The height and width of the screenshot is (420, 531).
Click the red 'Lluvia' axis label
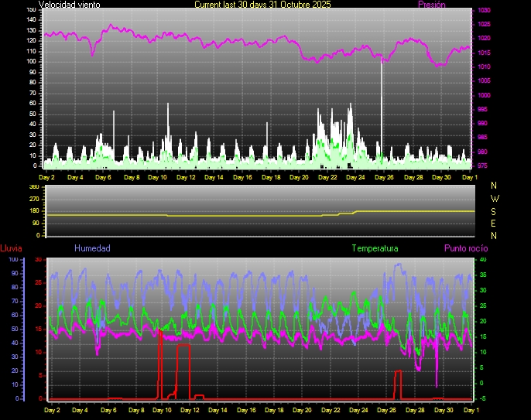pyautogui.click(x=11, y=248)
